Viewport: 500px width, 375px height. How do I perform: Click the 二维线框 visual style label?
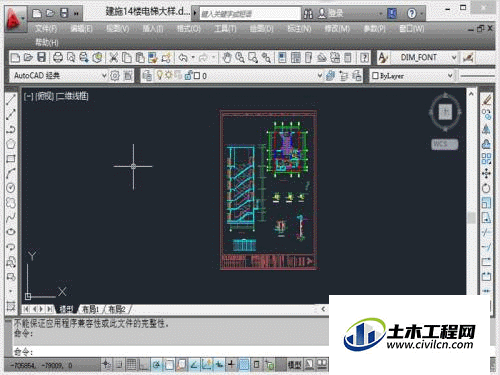72,96
